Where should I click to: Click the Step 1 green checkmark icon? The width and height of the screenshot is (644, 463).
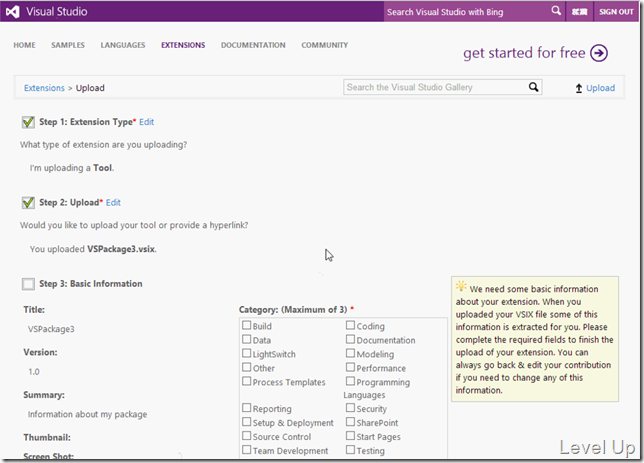click(x=28, y=122)
